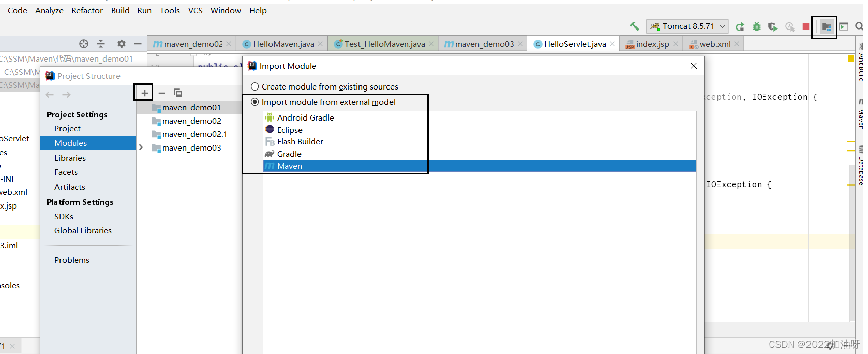Open the Window menu
868x354 pixels.
tap(226, 10)
